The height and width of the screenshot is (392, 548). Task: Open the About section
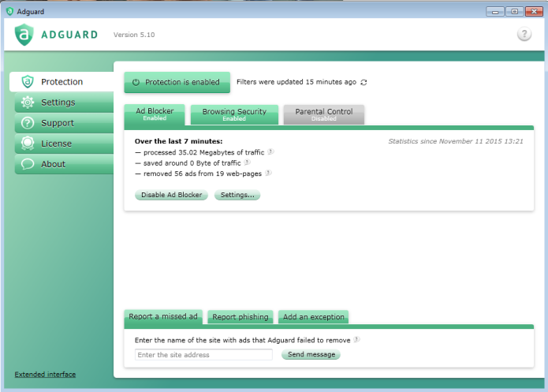click(x=65, y=164)
